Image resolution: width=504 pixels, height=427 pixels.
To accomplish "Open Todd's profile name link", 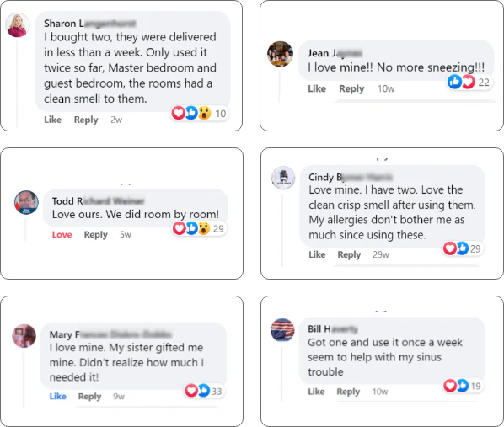I will [98, 200].
